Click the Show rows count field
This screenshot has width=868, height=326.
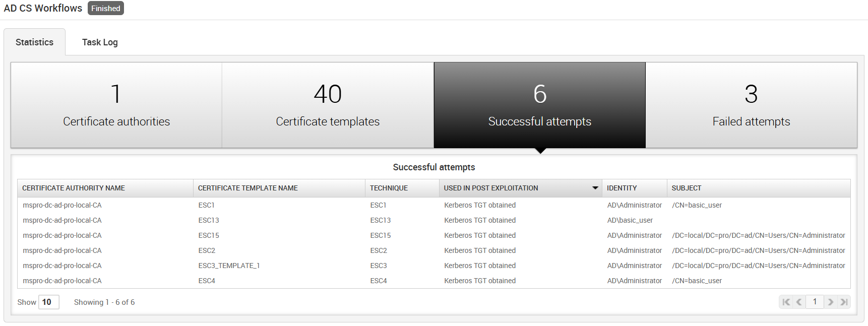click(x=48, y=302)
